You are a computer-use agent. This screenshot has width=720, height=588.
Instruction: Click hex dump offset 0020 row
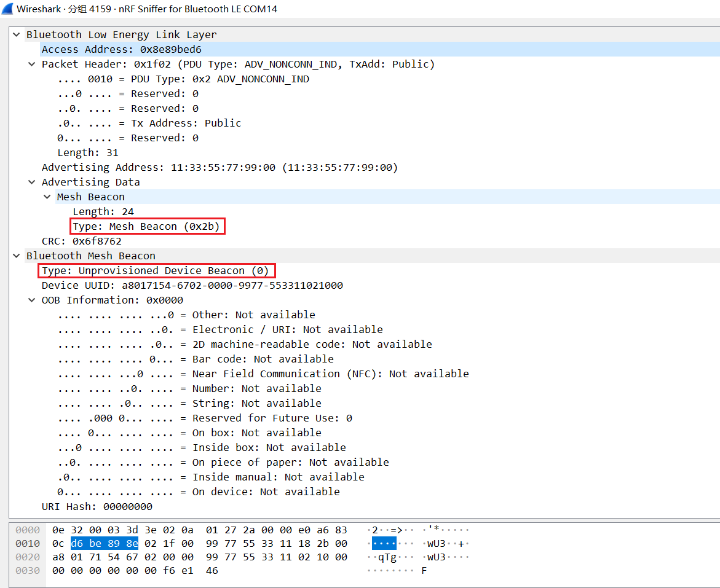[x=28, y=557]
